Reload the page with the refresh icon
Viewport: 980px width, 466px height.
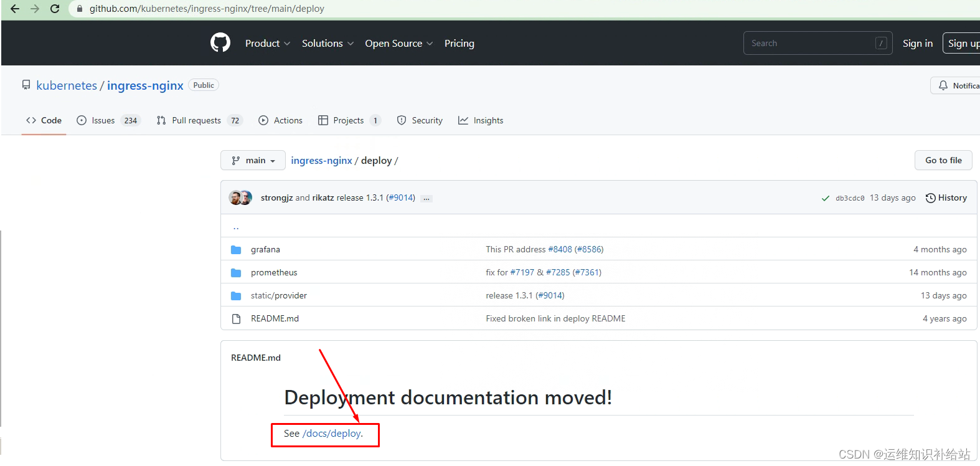55,9
